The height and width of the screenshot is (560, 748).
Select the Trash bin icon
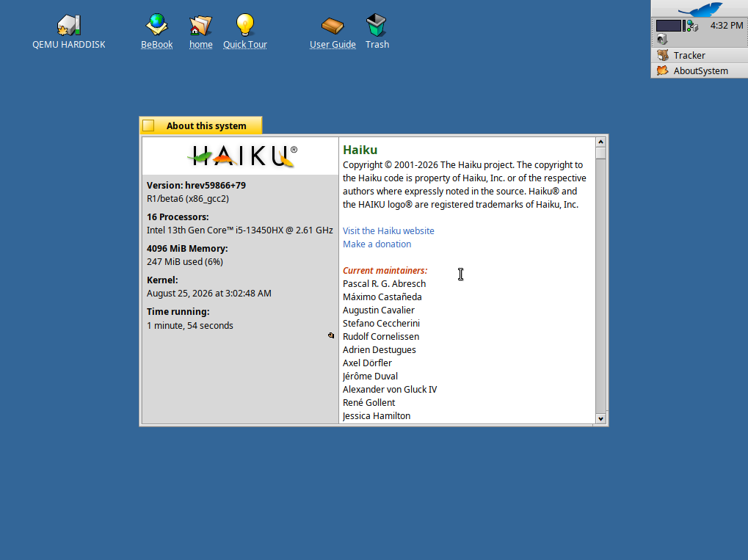[x=377, y=25]
